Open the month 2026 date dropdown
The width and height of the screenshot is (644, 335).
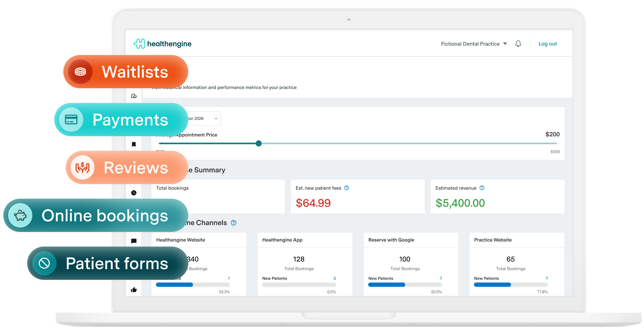click(x=203, y=119)
